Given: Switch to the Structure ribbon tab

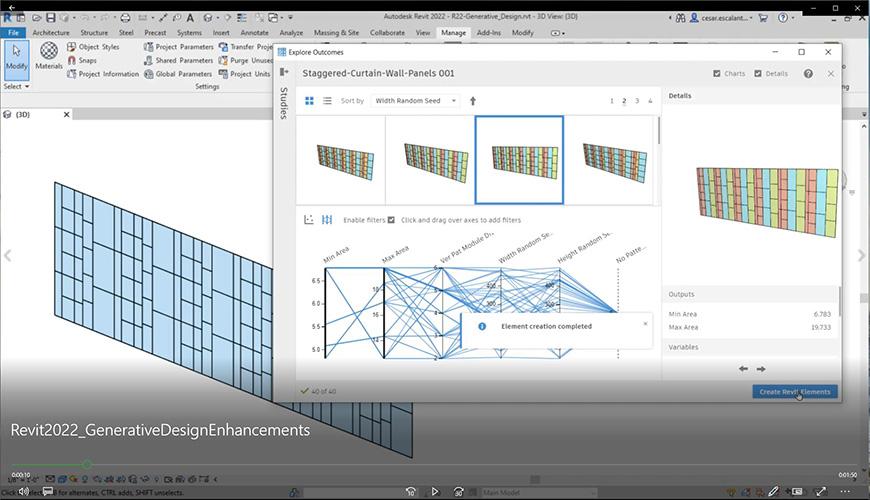Looking at the screenshot, I should [94, 33].
